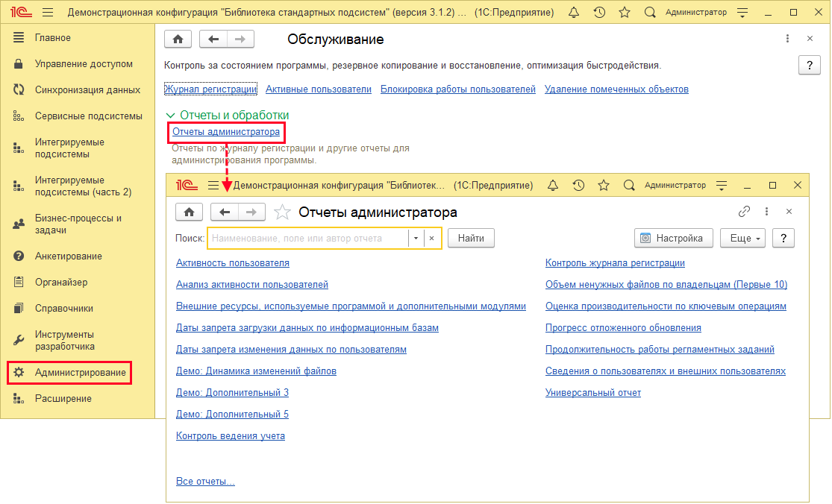Click back arrow in Отчеты администратора window
The height and width of the screenshot is (504, 832).
tap(225, 212)
